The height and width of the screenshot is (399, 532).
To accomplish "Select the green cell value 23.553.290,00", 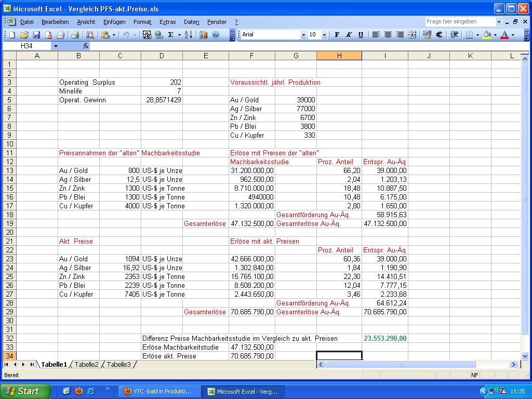I will (x=385, y=338).
